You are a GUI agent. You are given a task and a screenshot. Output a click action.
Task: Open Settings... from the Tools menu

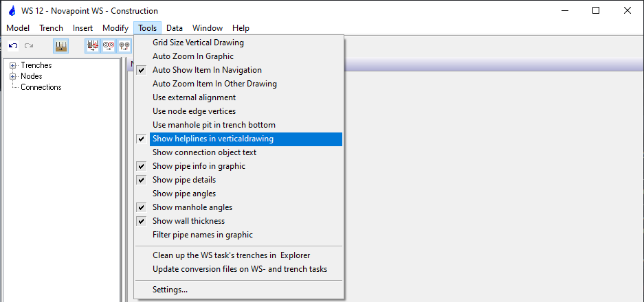coord(170,290)
